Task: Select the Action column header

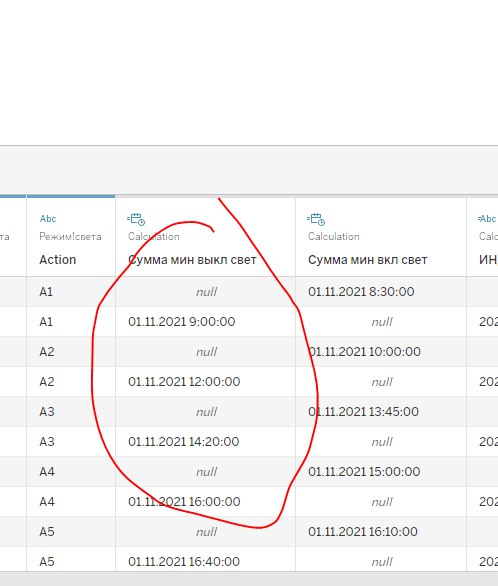Action: (x=58, y=260)
